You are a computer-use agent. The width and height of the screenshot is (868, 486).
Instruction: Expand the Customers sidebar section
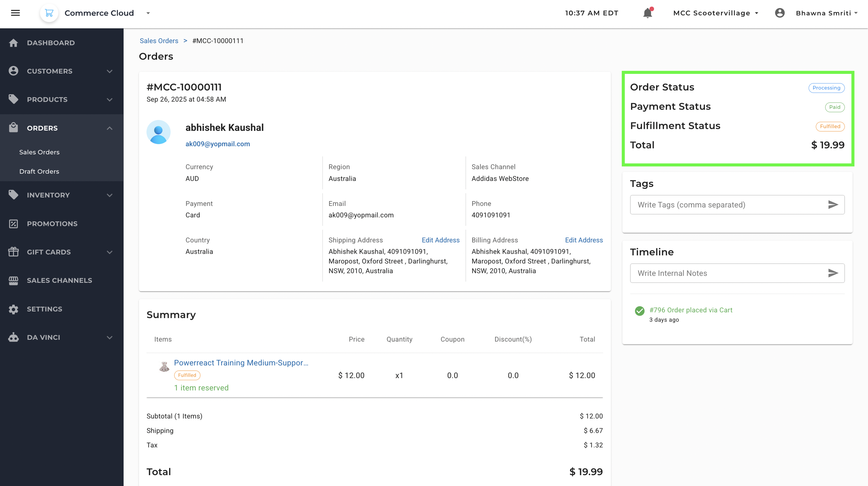109,71
